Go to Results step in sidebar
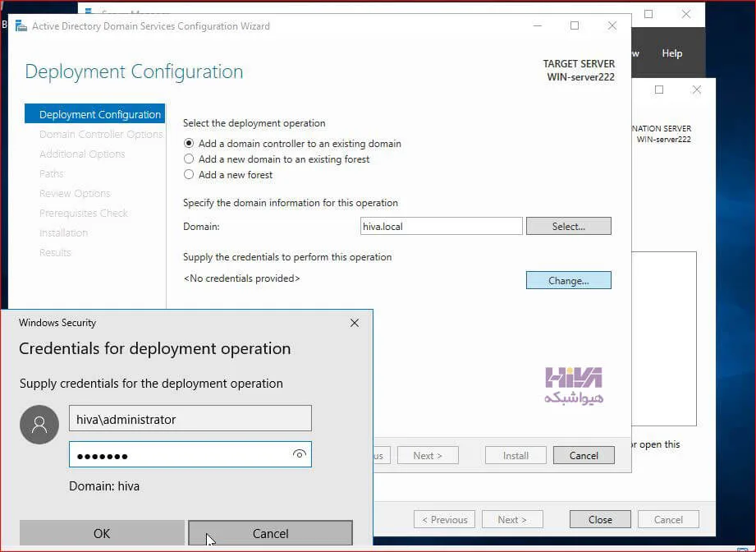This screenshot has height=552, width=756. click(x=55, y=252)
